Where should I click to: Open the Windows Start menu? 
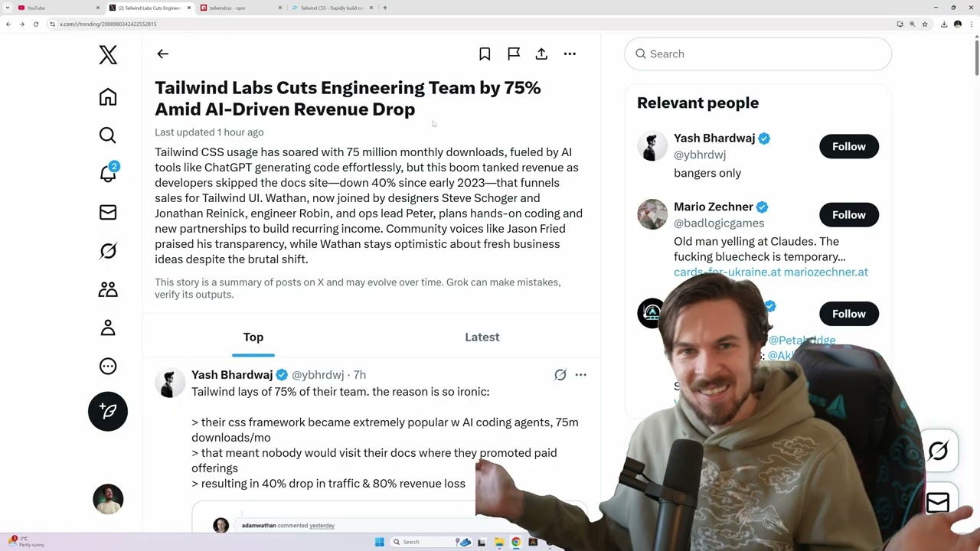point(379,542)
